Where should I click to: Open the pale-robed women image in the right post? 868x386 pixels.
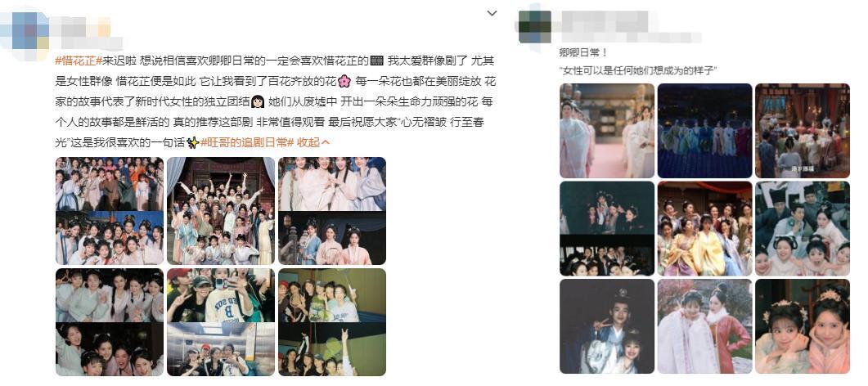click(607, 131)
